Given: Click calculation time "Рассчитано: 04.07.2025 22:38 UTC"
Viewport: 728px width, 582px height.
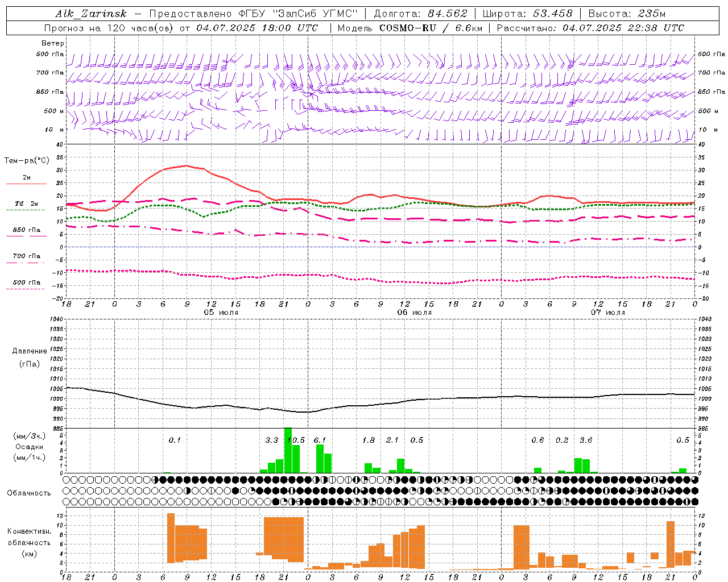Looking at the screenshot, I should coord(590,28).
